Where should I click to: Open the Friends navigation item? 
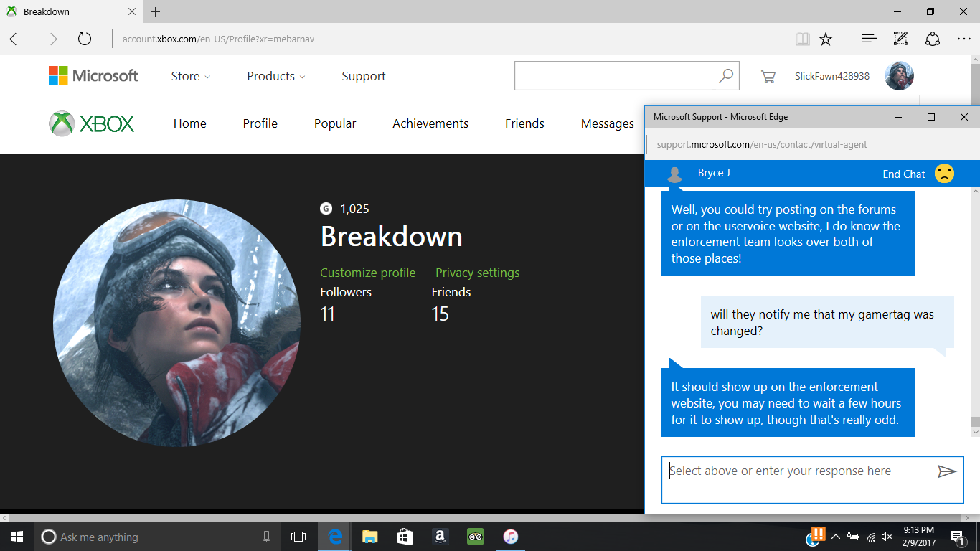point(524,123)
